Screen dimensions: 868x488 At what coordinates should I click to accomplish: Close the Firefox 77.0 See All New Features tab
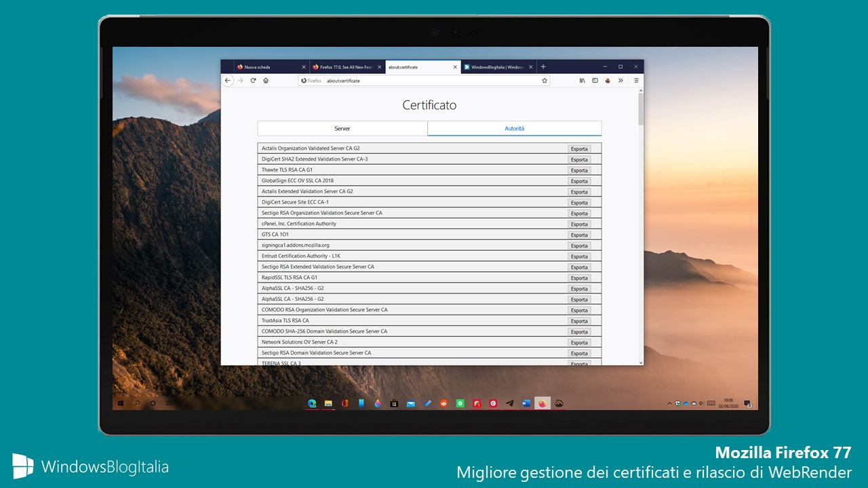pyautogui.click(x=380, y=67)
